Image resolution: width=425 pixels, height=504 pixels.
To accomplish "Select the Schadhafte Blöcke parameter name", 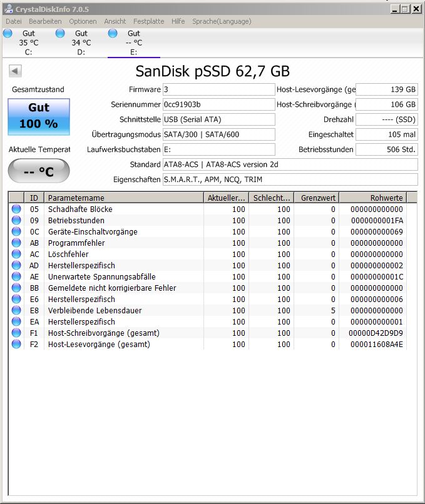I will point(80,209).
